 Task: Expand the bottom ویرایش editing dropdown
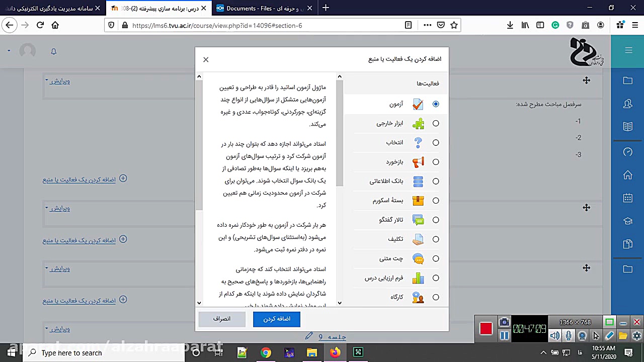pyautogui.click(x=60, y=329)
